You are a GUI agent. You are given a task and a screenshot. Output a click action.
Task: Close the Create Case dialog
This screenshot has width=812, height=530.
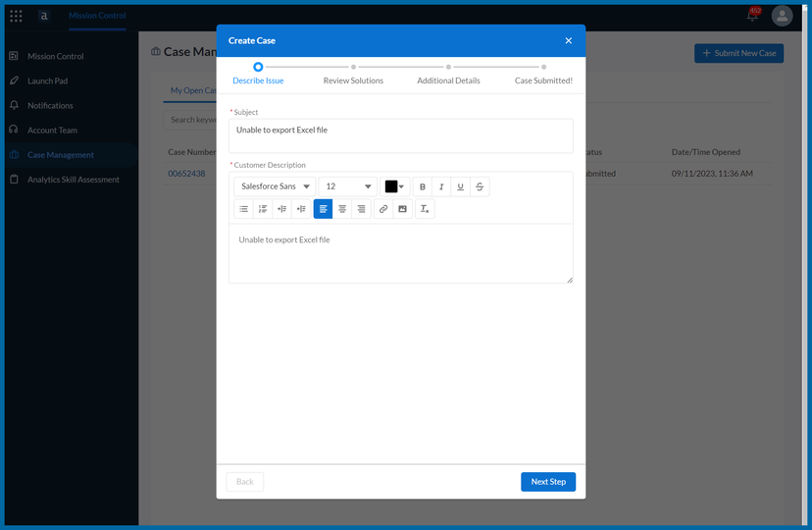point(568,40)
